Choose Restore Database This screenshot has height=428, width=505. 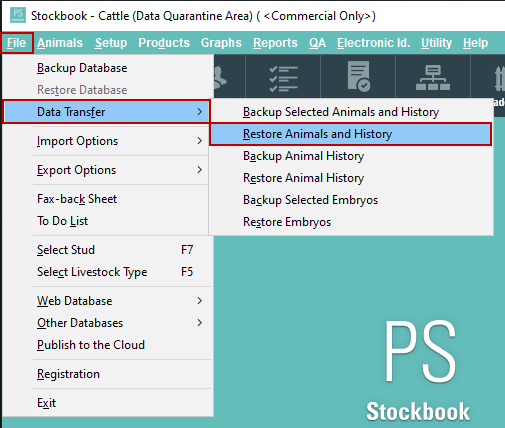pyautogui.click(x=107, y=90)
